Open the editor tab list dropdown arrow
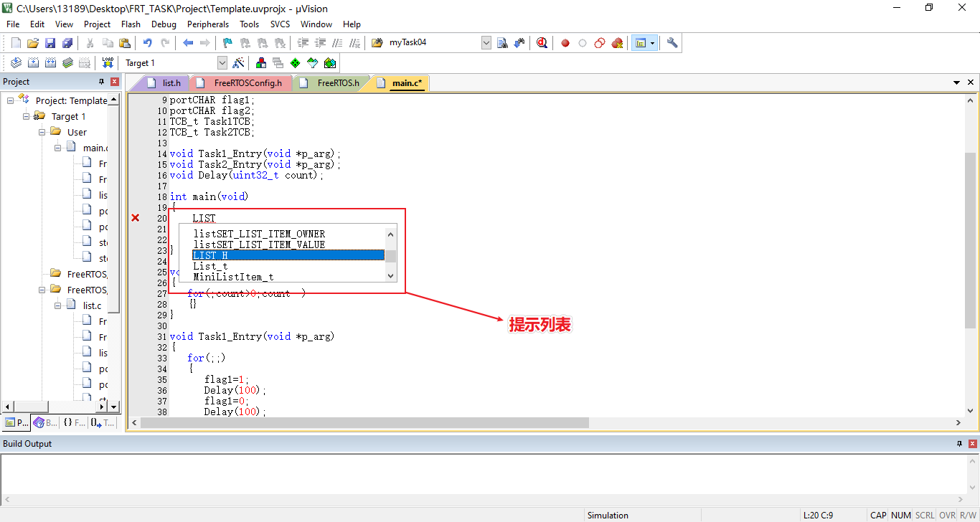This screenshot has width=980, height=522. click(x=957, y=82)
